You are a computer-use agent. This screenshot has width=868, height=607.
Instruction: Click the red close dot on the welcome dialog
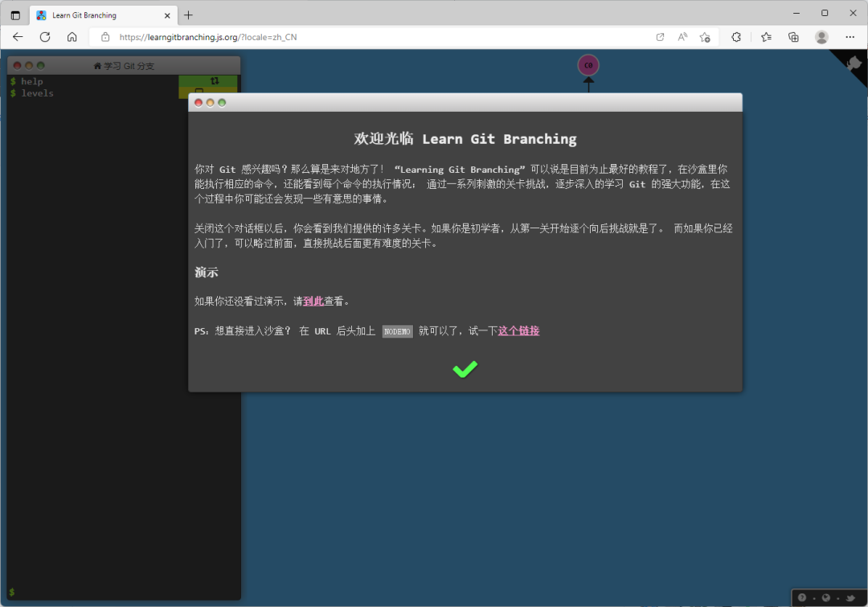[x=199, y=102]
